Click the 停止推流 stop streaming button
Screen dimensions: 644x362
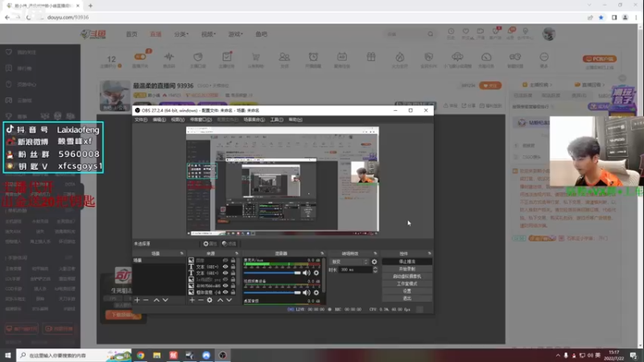pyautogui.click(x=407, y=261)
